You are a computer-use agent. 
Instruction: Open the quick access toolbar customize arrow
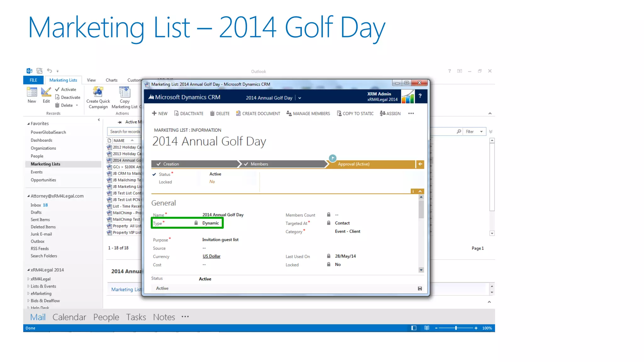coord(58,71)
